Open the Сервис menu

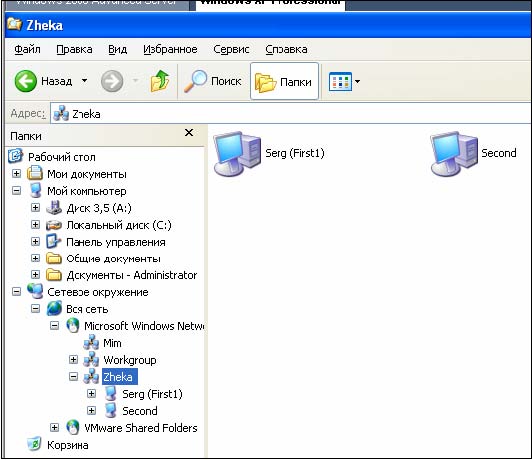pyautogui.click(x=231, y=50)
